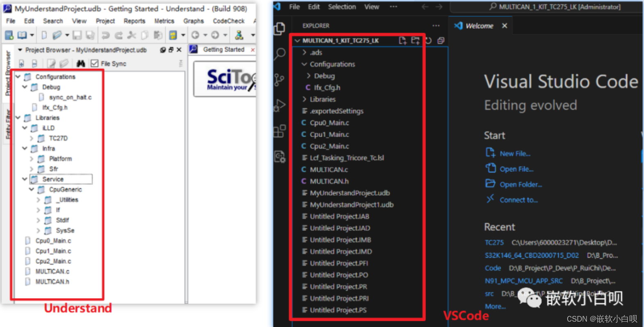Open dropdown arrow next to Open folder icon

tap(67, 35)
